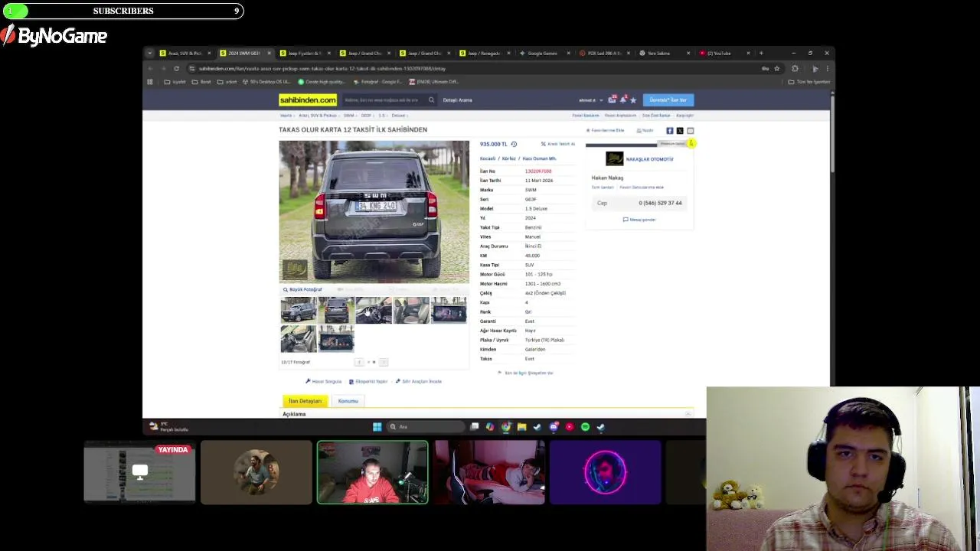The width and height of the screenshot is (980, 551).
Task: Go back in browser
Action: [151, 68]
